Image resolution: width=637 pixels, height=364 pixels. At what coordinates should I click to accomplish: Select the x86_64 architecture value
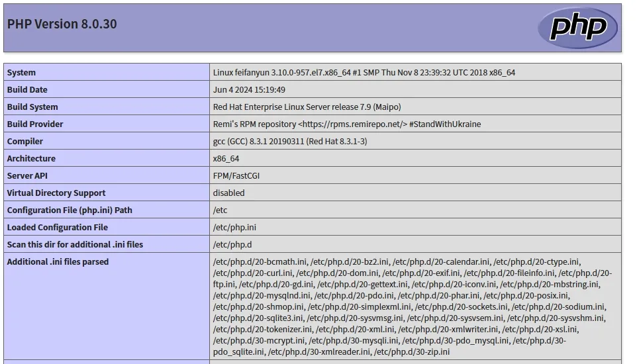coord(226,158)
